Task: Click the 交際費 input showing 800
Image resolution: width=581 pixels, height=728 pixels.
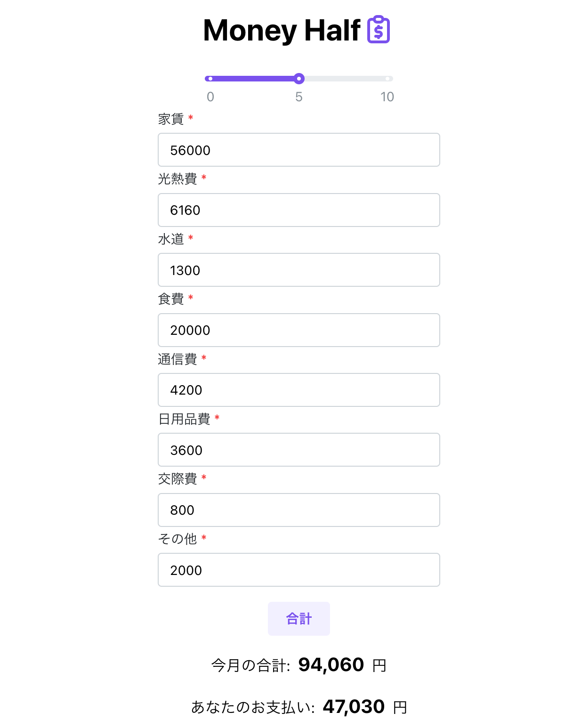Action: (299, 510)
